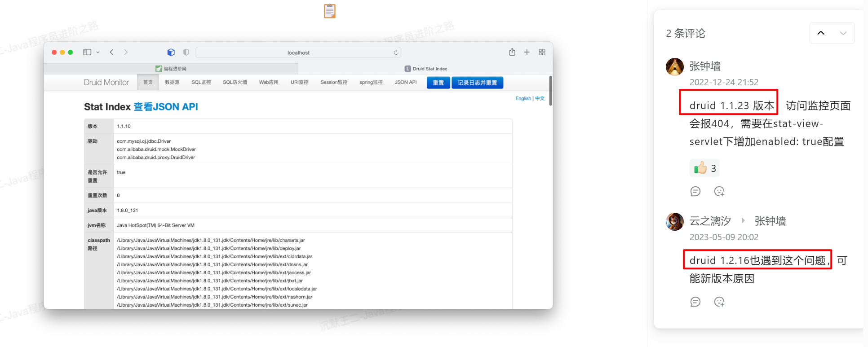Toggle the Safari sidebar icon

(87, 52)
